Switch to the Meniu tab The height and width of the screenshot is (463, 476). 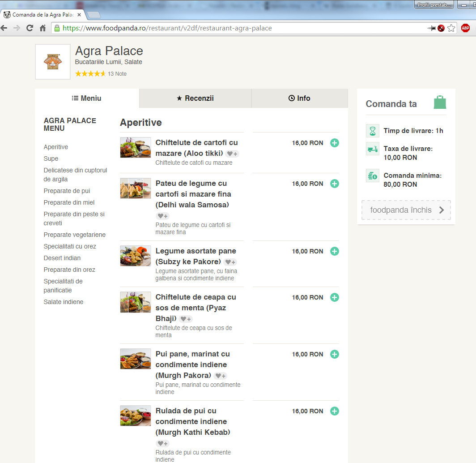(87, 98)
